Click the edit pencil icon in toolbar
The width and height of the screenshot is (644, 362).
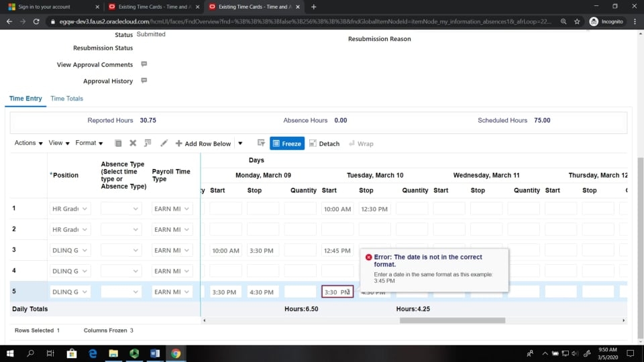coord(164,143)
